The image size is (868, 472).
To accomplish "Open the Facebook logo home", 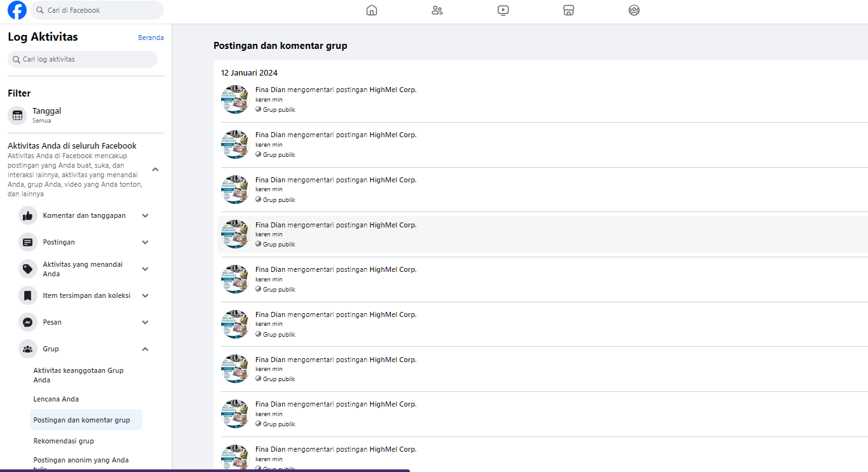I will pos(17,10).
